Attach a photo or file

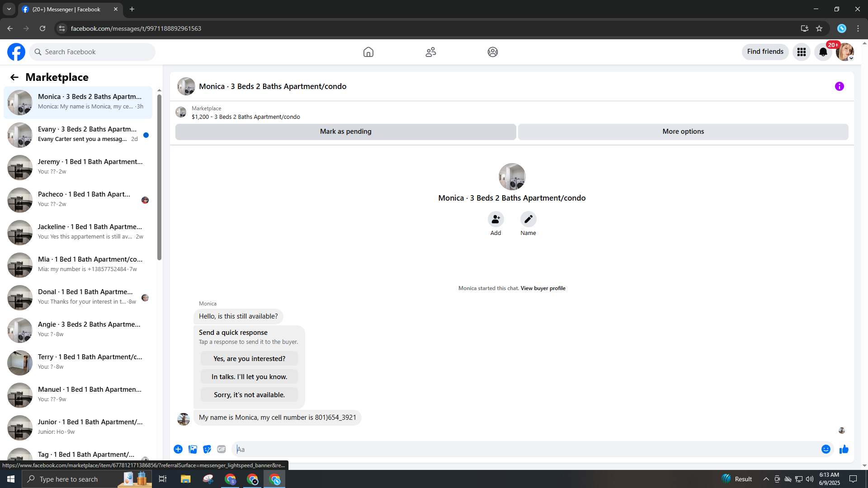[x=193, y=449]
